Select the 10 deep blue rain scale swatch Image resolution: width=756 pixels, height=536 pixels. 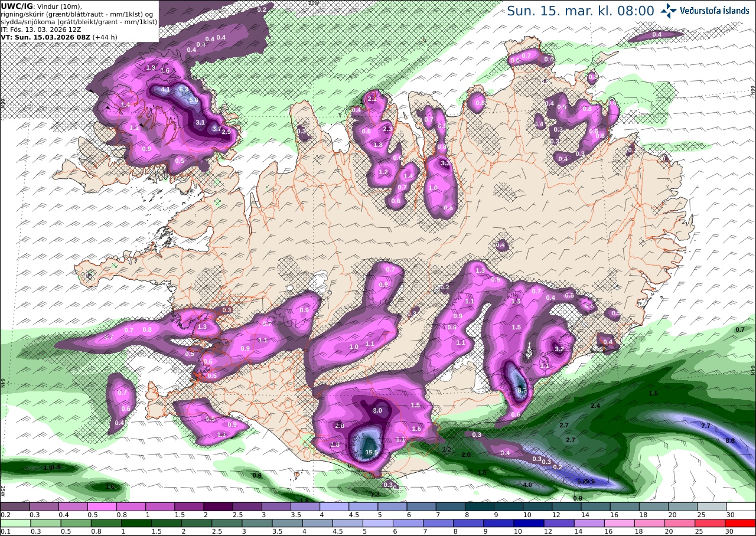coord(529,523)
